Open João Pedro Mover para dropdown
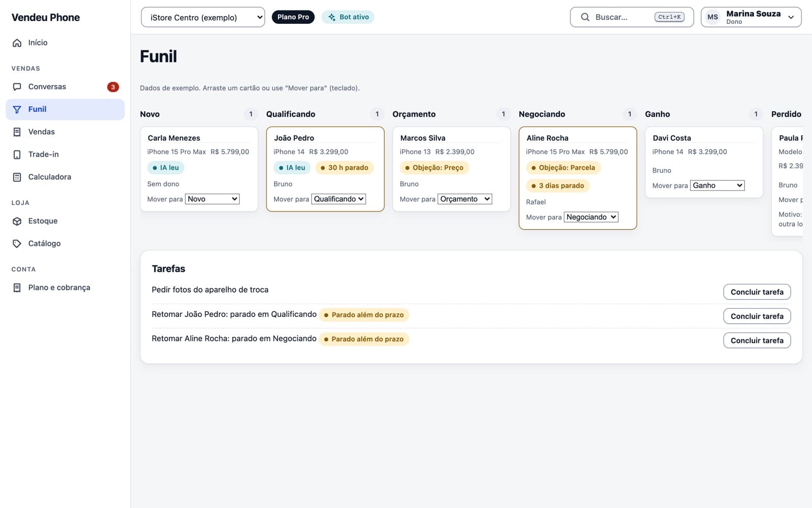The image size is (812, 508). 339,199
